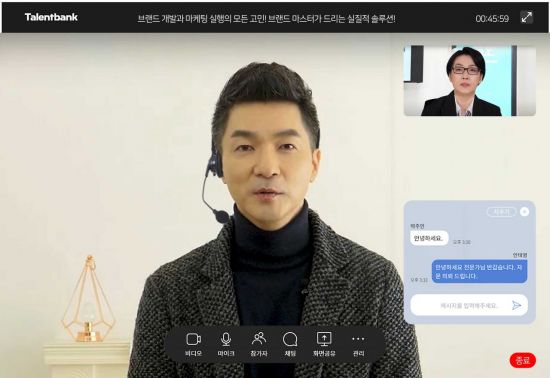Toggle the camera with the 비디오 button

pyautogui.click(x=194, y=344)
